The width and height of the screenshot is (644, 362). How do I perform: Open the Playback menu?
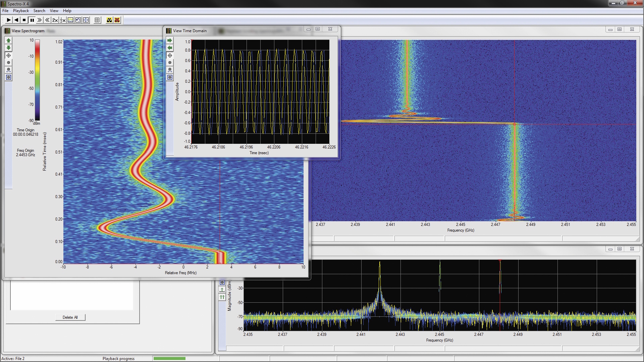(x=21, y=11)
